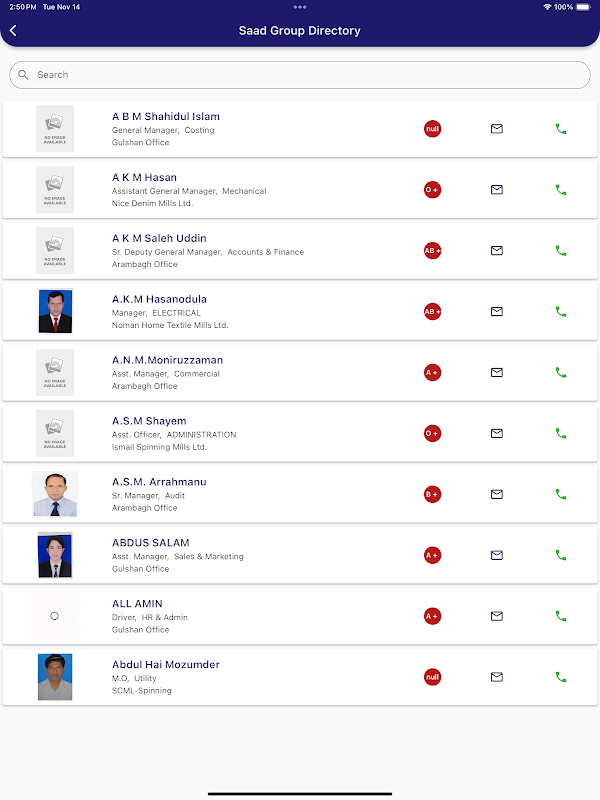Select the O+ badge on A K M Hasan
Image resolution: width=600 pixels, height=800 pixels.
pyautogui.click(x=432, y=190)
